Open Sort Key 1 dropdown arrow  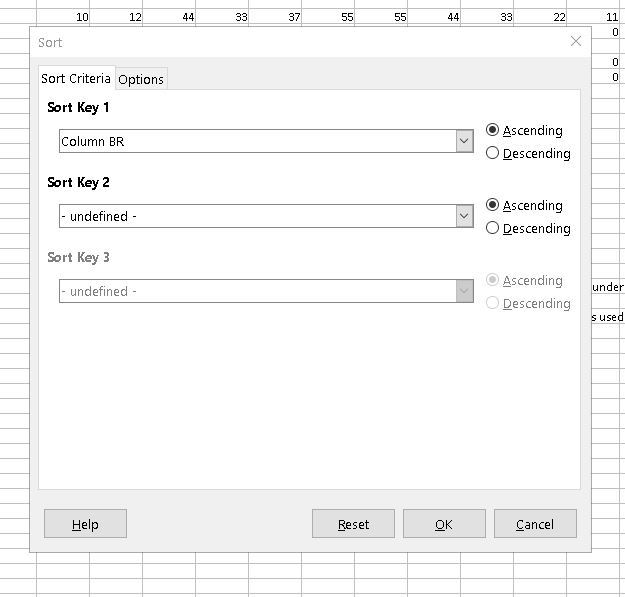[464, 141]
